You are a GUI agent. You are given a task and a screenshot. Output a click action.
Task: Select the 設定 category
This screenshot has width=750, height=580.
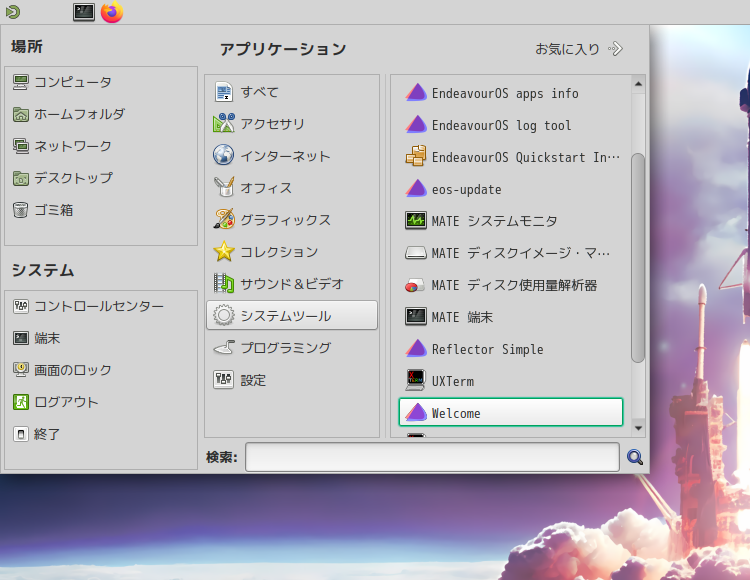point(292,380)
